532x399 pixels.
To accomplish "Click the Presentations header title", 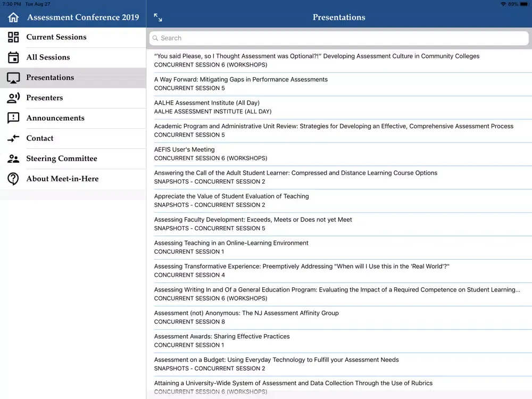I will tap(339, 18).
